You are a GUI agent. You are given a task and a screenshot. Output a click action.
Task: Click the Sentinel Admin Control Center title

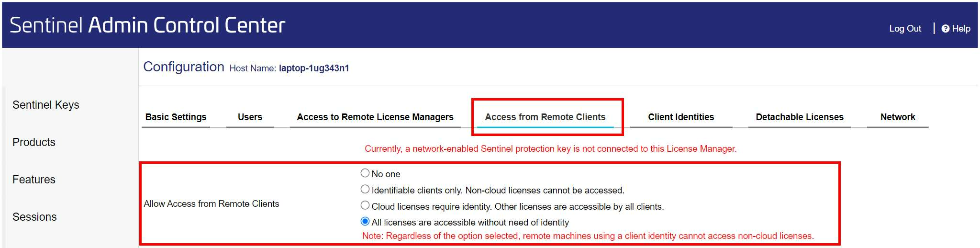(x=147, y=25)
